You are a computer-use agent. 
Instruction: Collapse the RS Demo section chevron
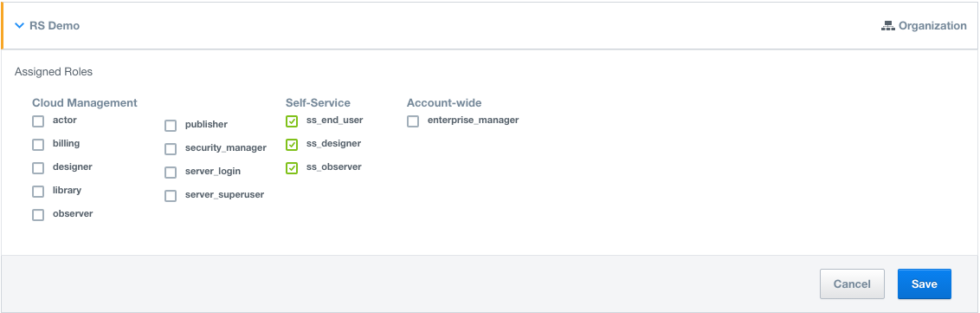coord(19,26)
